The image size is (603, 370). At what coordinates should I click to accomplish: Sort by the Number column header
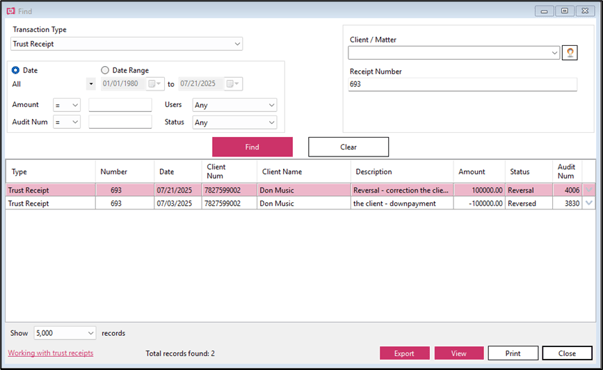(x=125, y=172)
